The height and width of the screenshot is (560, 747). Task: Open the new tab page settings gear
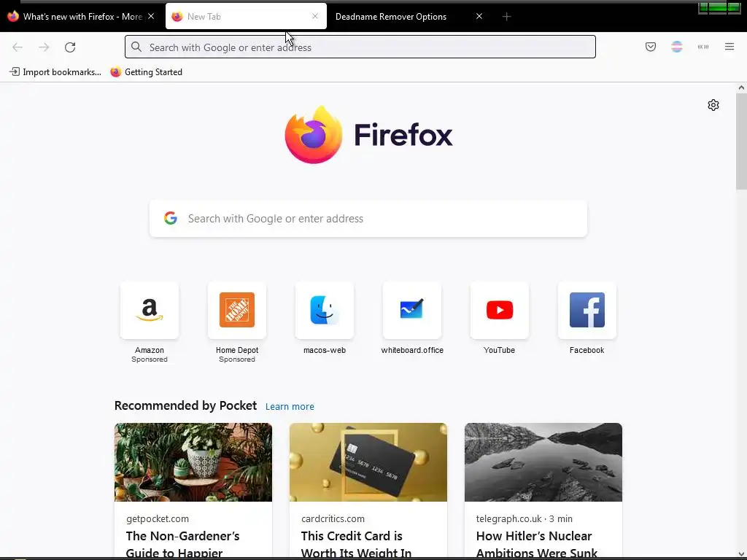(x=713, y=105)
